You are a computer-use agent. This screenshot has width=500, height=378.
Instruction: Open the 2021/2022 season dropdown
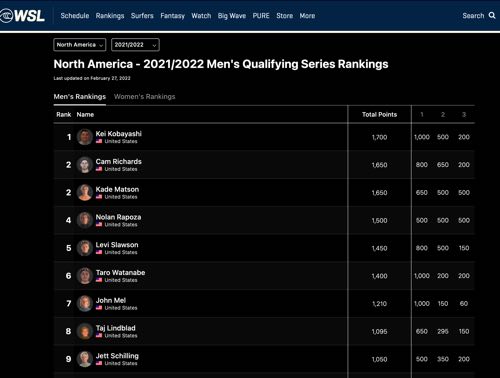click(x=135, y=45)
